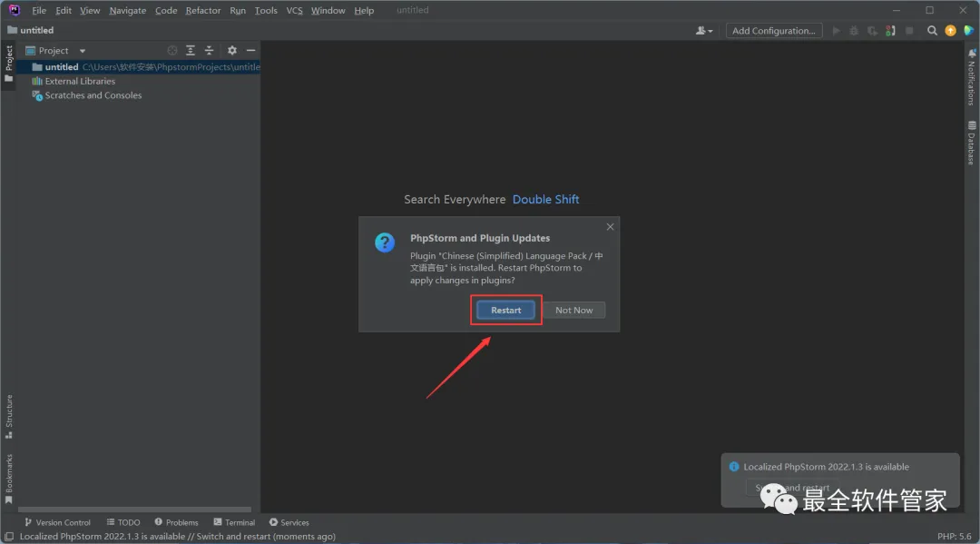Open the Project view dropdown arrow
Screen dimensions: 980x544
coord(82,51)
